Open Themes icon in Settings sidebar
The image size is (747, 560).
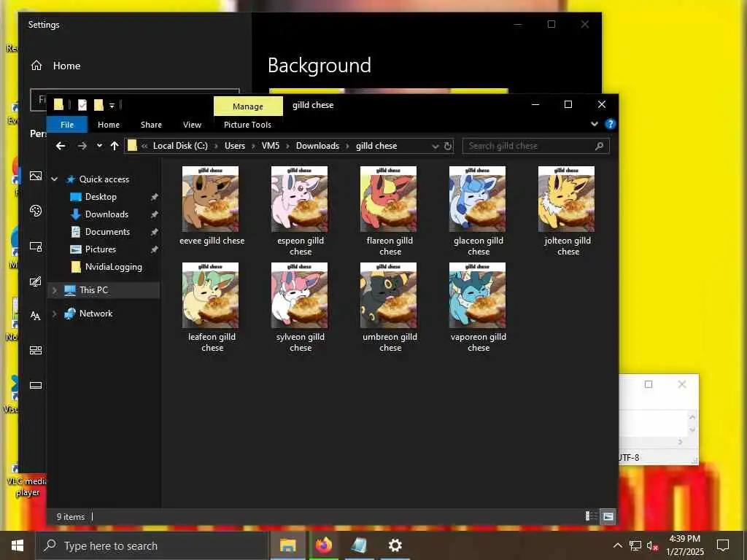(x=36, y=281)
